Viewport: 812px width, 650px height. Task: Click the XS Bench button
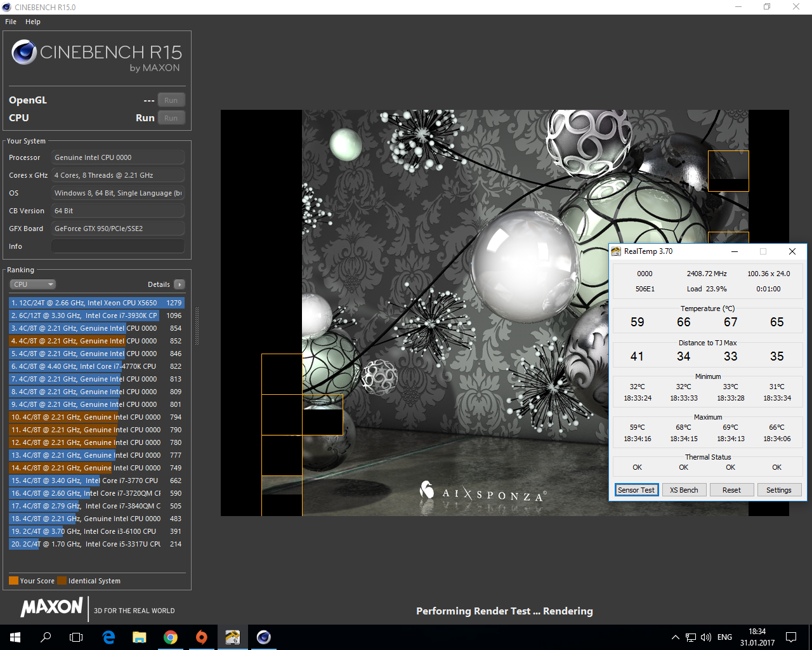684,490
